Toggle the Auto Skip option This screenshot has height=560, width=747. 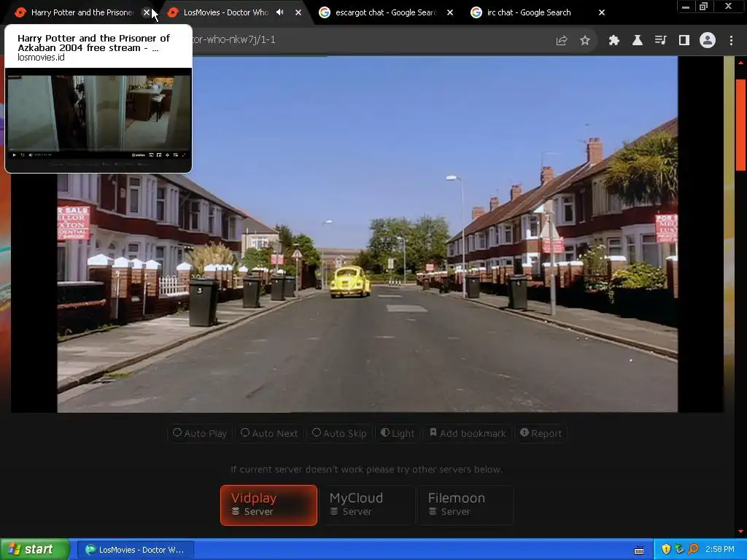click(339, 433)
